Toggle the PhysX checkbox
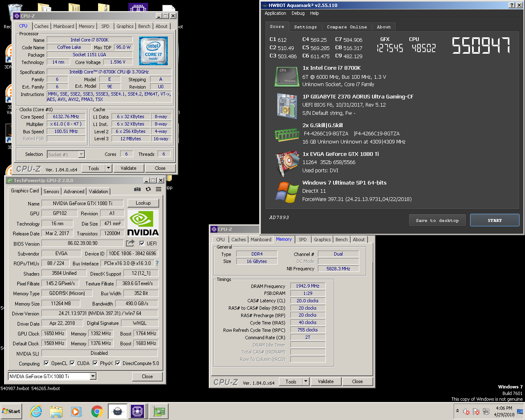This screenshot has height=420, width=525. (x=95, y=363)
